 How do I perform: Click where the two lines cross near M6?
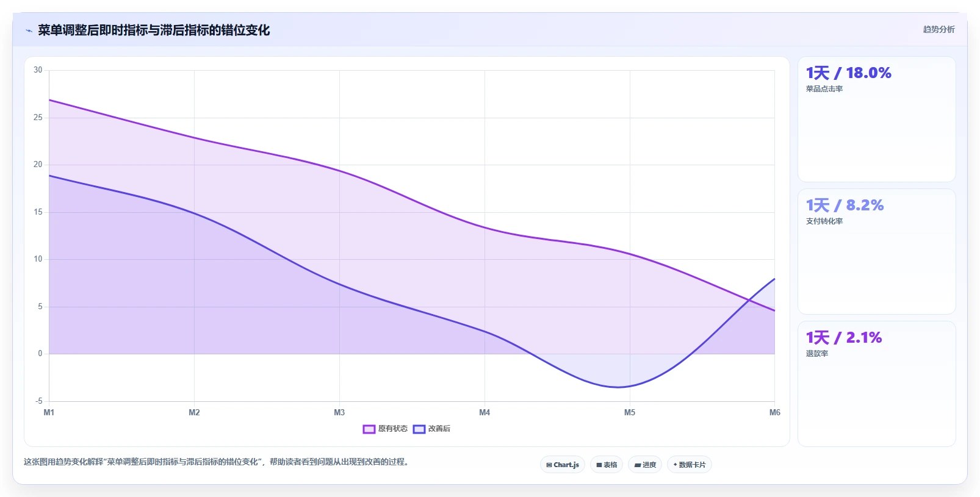(748, 299)
